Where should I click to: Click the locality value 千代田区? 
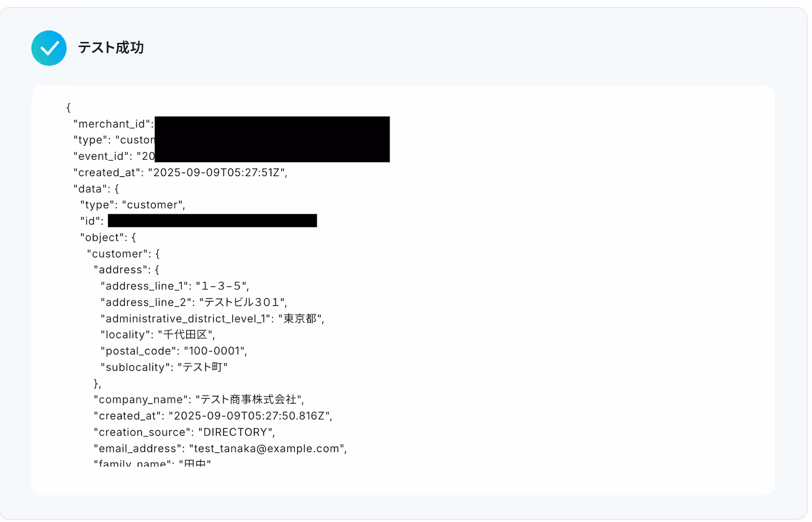(x=185, y=335)
